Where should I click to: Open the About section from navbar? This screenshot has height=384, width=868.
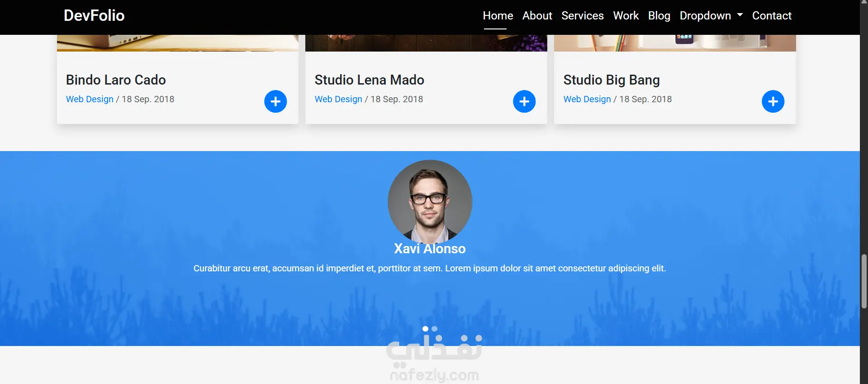coord(537,16)
